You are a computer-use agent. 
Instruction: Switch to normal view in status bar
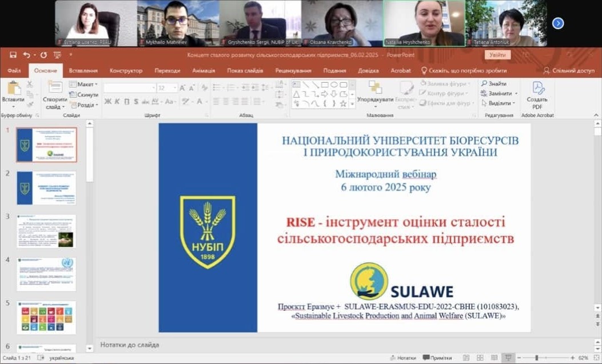pyautogui.click(x=466, y=358)
